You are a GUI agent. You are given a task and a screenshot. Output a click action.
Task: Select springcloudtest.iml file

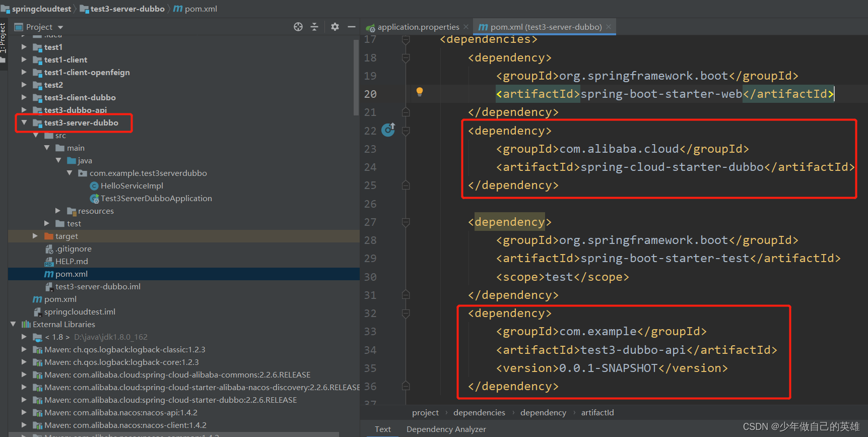(x=80, y=311)
